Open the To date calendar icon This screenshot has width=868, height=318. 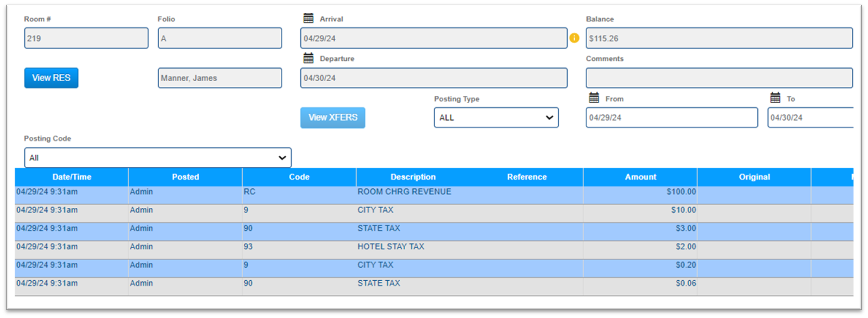775,98
